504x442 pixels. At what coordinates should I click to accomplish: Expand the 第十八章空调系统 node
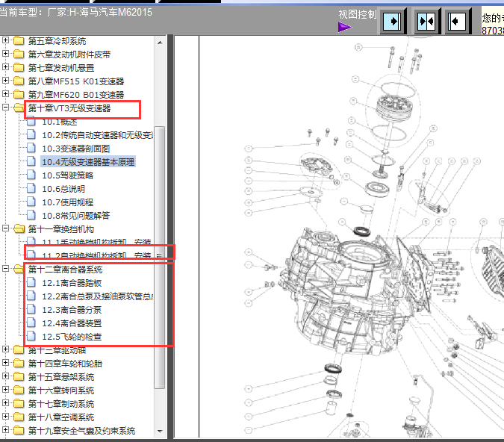pos(5,417)
